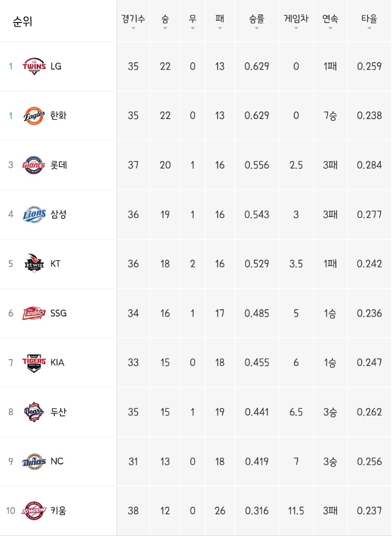This screenshot has width=392, height=536.
Task: Open the KT Wiz logo
Action: click(x=34, y=264)
